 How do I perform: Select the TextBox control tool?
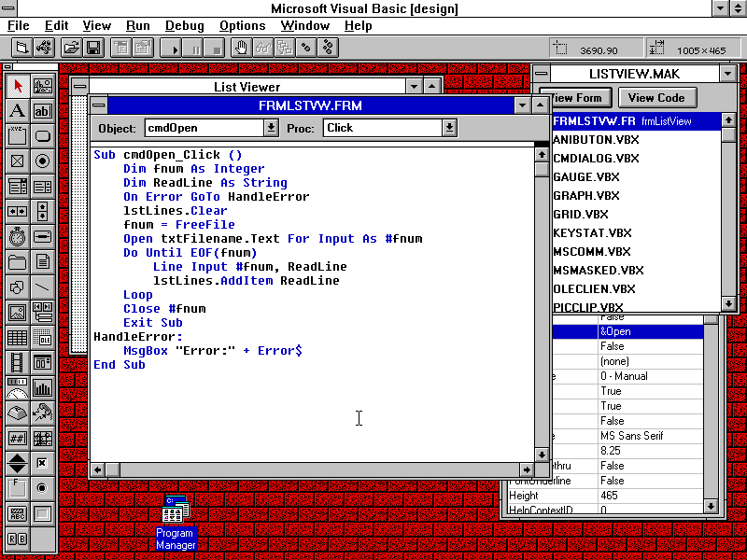pyautogui.click(x=42, y=111)
